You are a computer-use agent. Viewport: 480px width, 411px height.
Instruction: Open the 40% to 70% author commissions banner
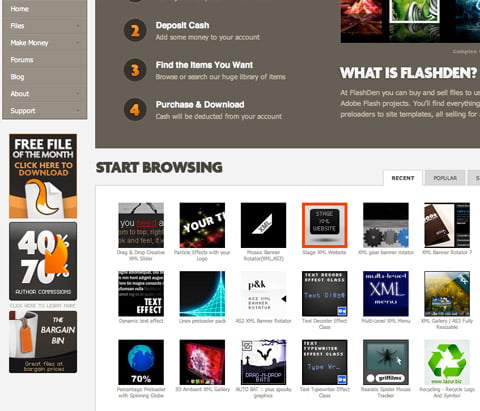[x=43, y=261]
